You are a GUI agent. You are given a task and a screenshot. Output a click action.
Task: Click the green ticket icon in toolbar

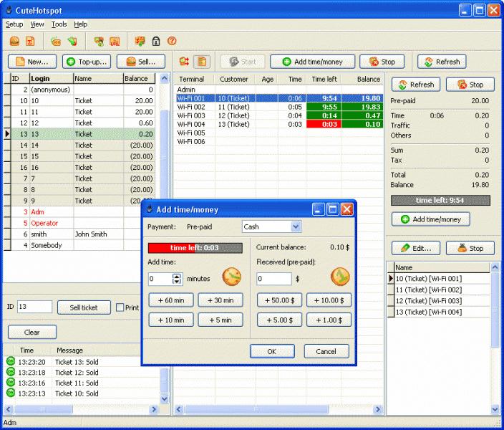click(x=72, y=42)
